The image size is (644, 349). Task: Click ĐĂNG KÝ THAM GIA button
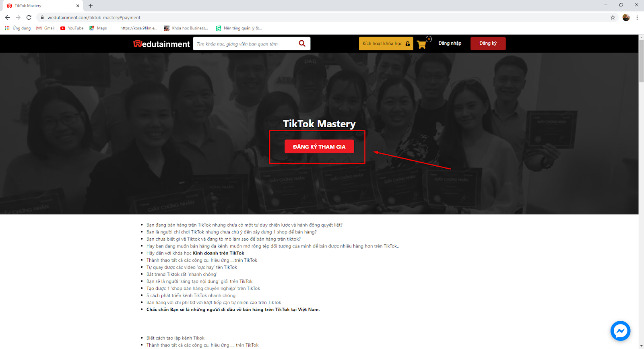point(319,147)
